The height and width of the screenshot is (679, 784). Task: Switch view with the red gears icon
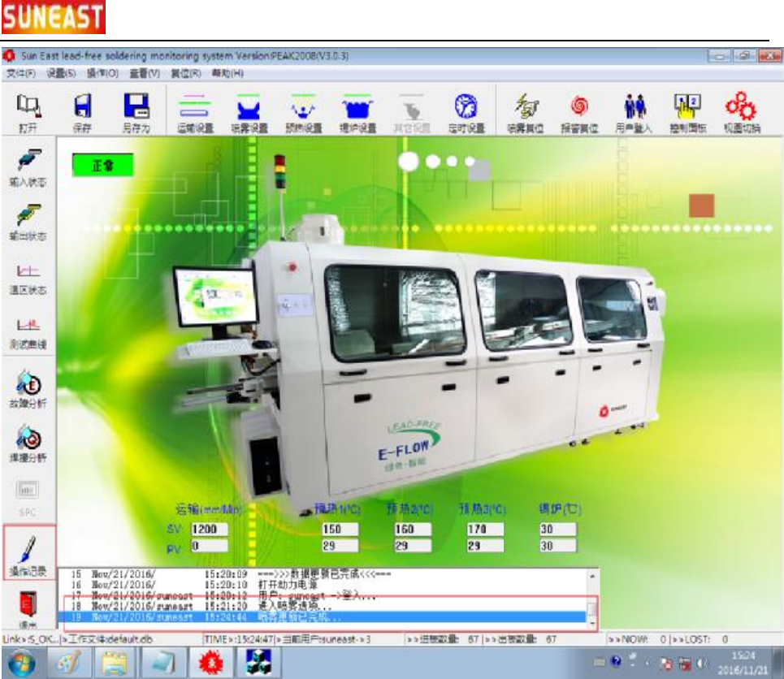[742, 113]
